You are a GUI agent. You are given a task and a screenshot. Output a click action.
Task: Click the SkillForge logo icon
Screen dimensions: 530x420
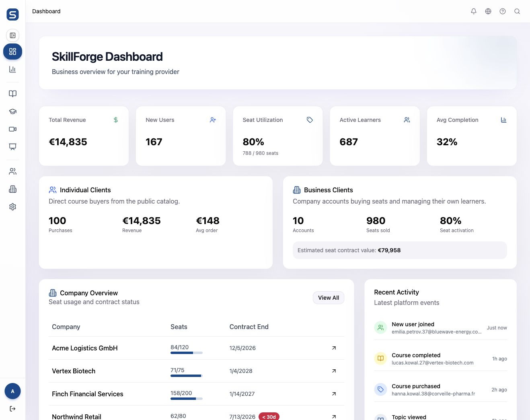coord(13,14)
